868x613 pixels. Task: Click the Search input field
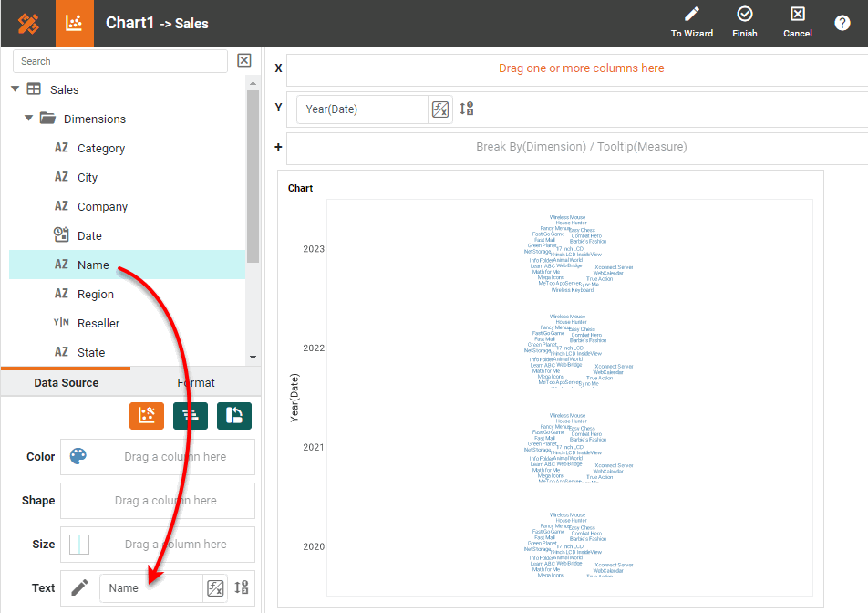coord(120,61)
